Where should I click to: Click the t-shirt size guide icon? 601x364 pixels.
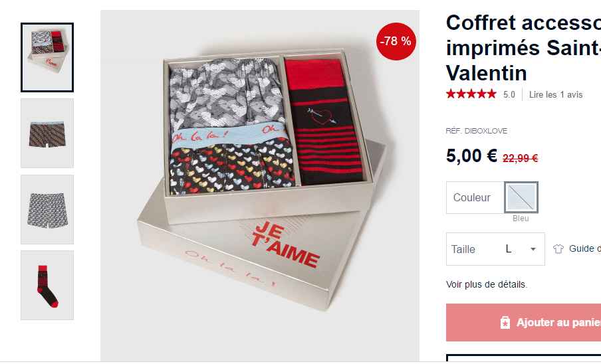[558, 249]
